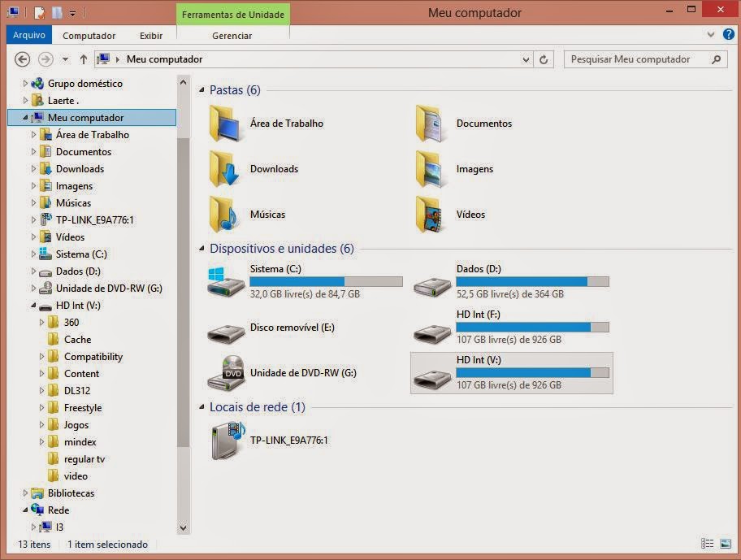Click the Sistema (C:) capacity bar
This screenshot has height=560, width=741.
click(325, 281)
